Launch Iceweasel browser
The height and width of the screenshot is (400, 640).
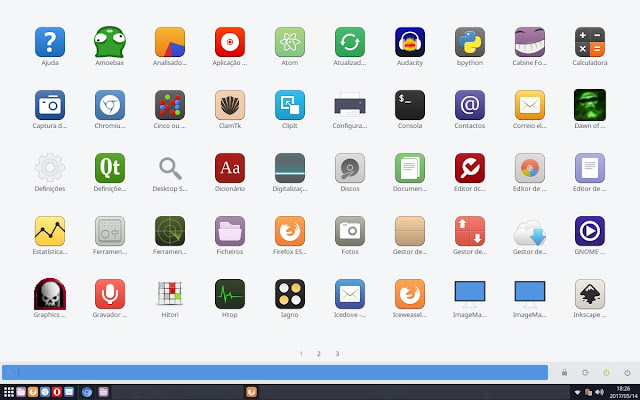pyautogui.click(x=410, y=294)
